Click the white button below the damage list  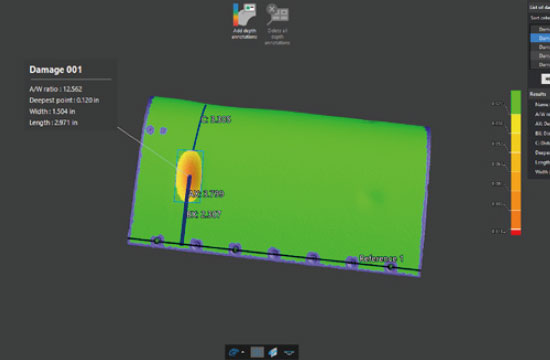click(x=545, y=79)
